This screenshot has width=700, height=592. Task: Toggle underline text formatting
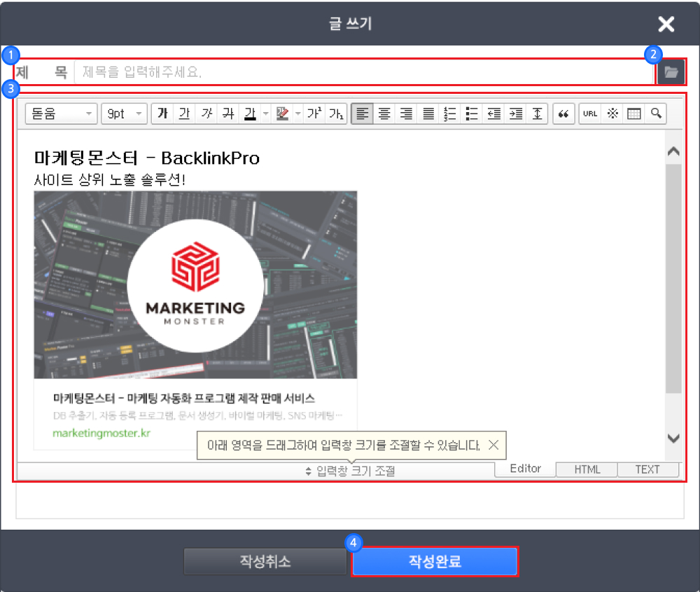click(184, 113)
